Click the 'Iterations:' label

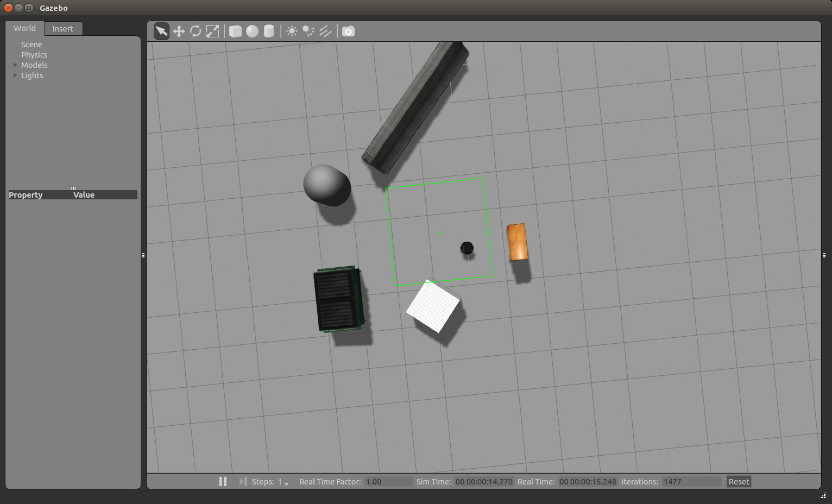coord(640,482)
